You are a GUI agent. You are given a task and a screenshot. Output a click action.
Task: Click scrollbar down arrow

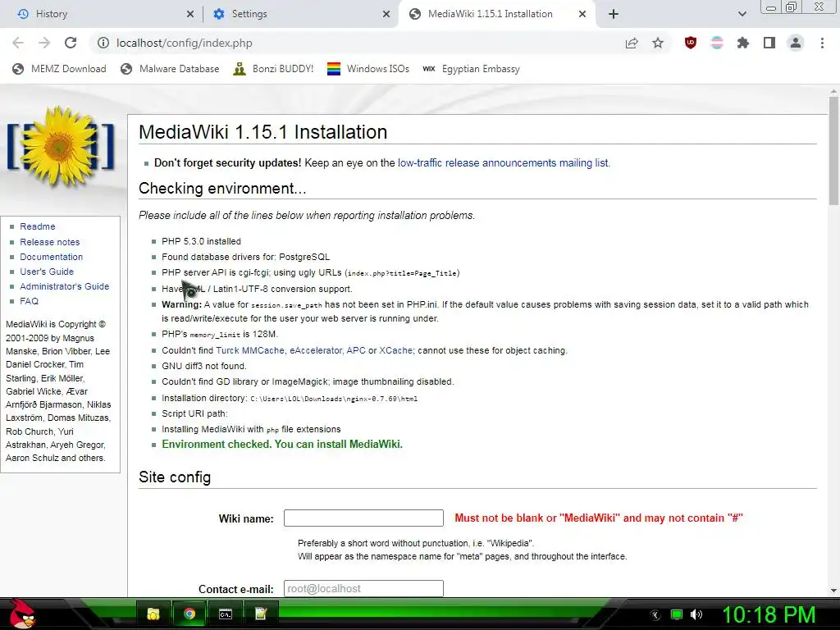833,591
